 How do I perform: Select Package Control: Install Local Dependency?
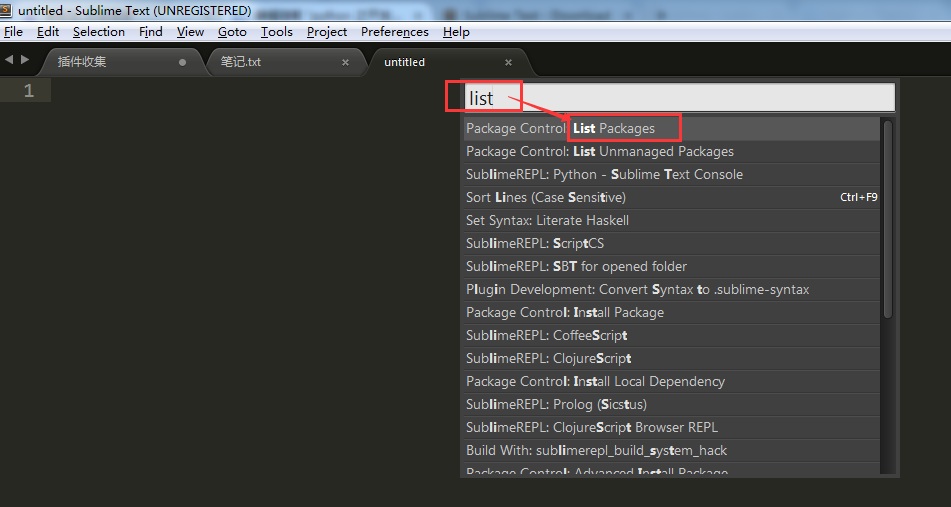click(x=671, y=381)
